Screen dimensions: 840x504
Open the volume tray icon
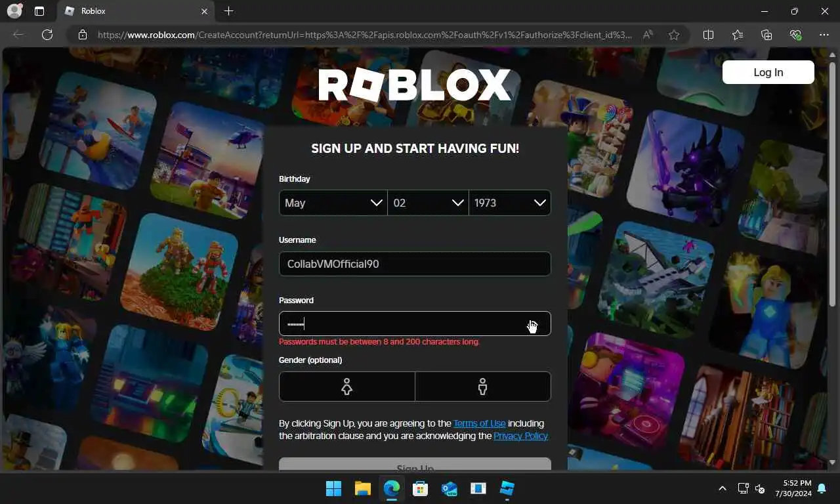coord(760,488)
